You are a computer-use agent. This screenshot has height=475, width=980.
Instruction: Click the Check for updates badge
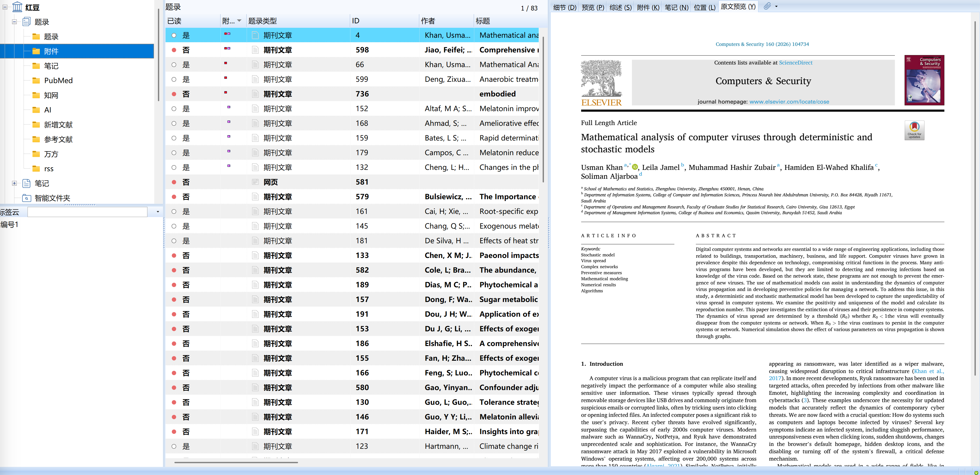(914, 130)
